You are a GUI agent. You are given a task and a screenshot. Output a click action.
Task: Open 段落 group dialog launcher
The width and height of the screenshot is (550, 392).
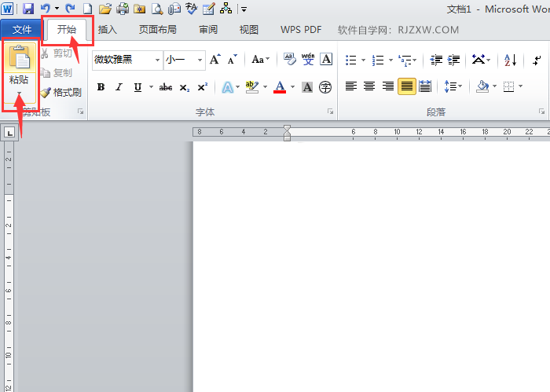(542, 112)
